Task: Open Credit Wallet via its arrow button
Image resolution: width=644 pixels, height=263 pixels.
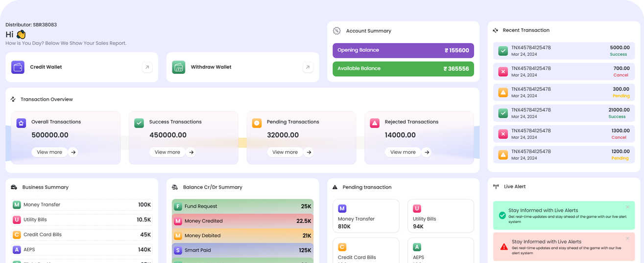Action: tap(147, 67)
